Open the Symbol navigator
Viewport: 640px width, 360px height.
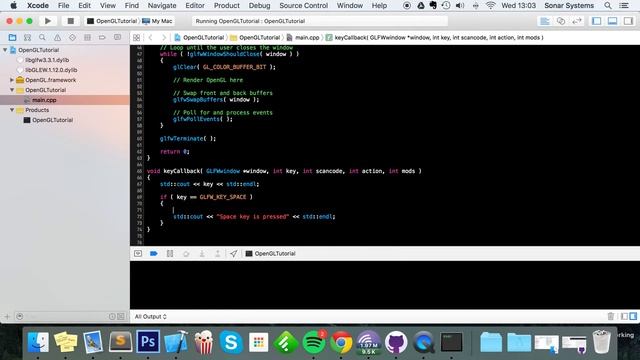pos(27,38)
